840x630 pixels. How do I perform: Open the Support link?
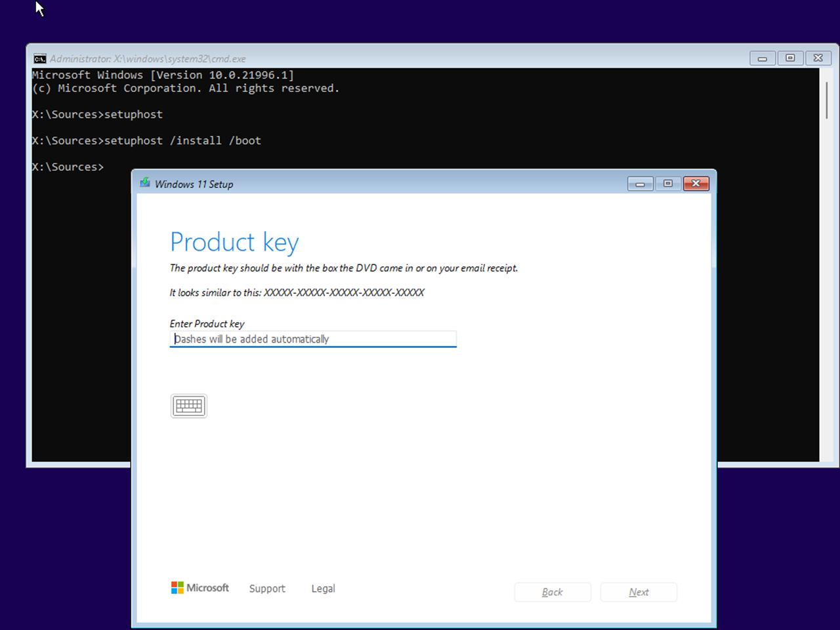pos(267,589)
